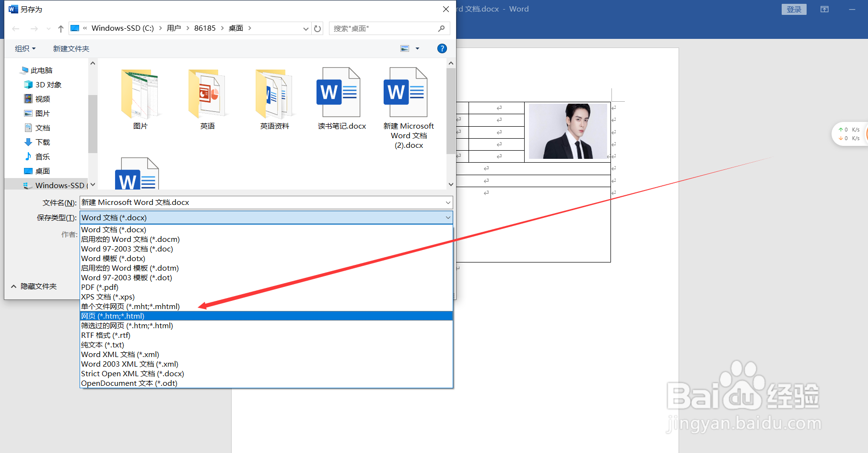Navigate up one folder level
The width and height of the screenshot is (868, 453).
pyautogui.click(x=60, y=28)
